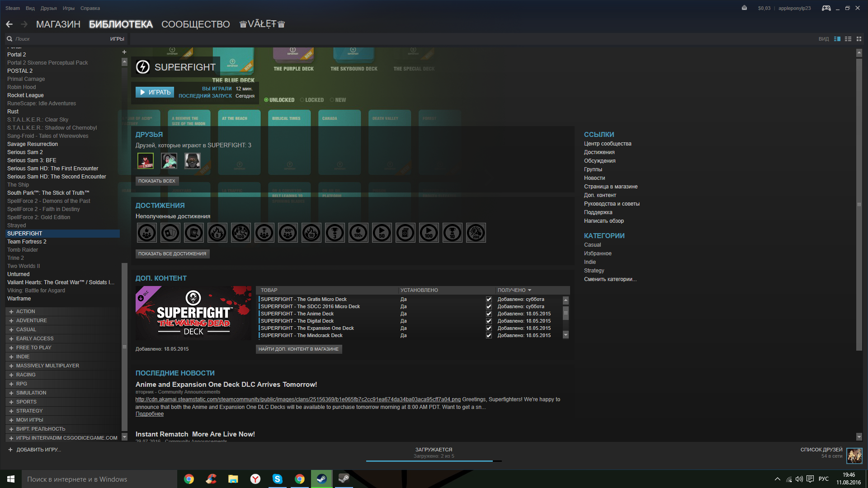
Task: Open second friend's avatar playing SUPERFIGHT
Action: tap(169, 161)
